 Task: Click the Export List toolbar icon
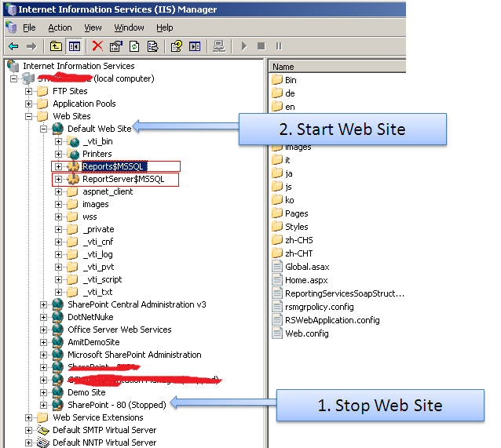[x=152, y=46]
